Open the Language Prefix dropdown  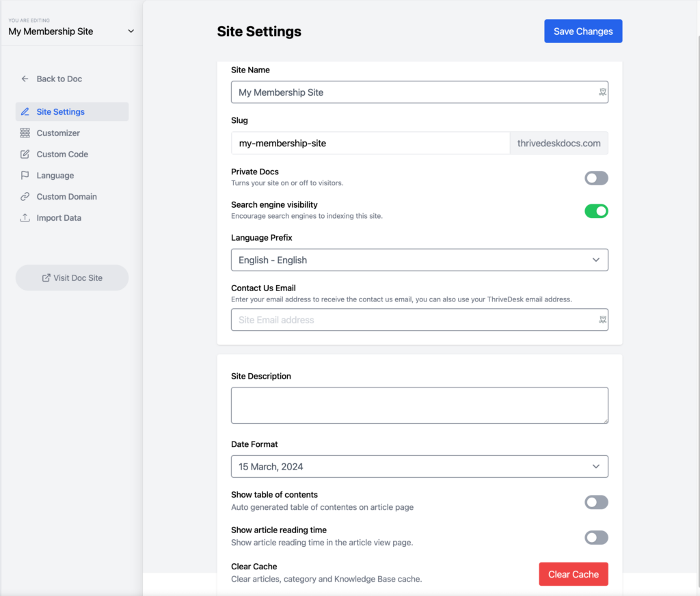point(419,260)
